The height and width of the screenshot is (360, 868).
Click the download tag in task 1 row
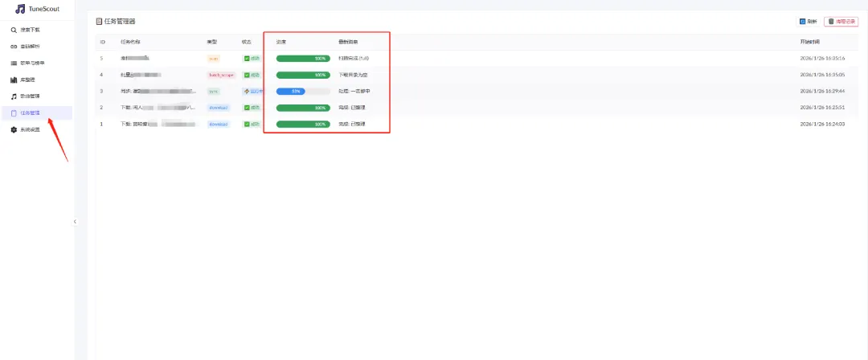pos(219,125)
